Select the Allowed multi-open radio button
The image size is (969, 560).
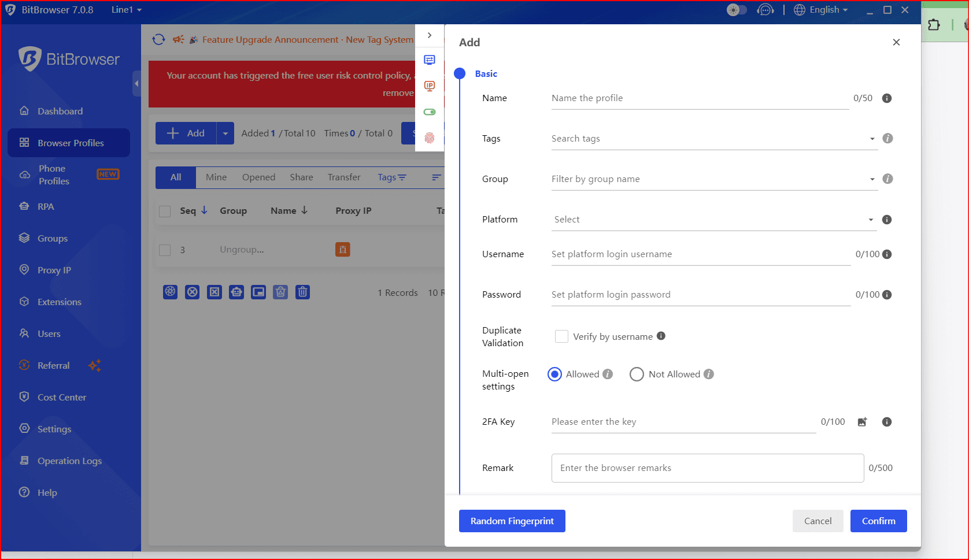(554, 374)
